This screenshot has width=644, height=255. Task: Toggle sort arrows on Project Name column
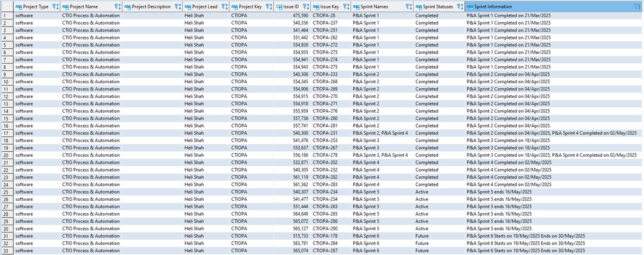click(119, 6)
